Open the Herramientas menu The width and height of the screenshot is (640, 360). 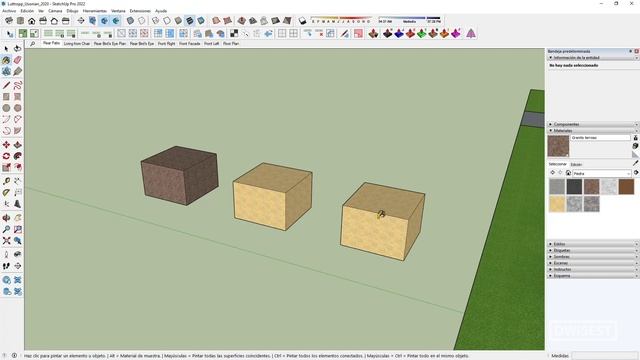(x=95, y=11)
